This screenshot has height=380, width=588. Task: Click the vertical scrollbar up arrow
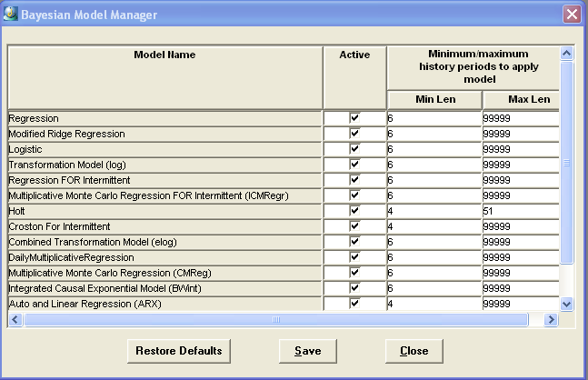[x=566, y=54]
